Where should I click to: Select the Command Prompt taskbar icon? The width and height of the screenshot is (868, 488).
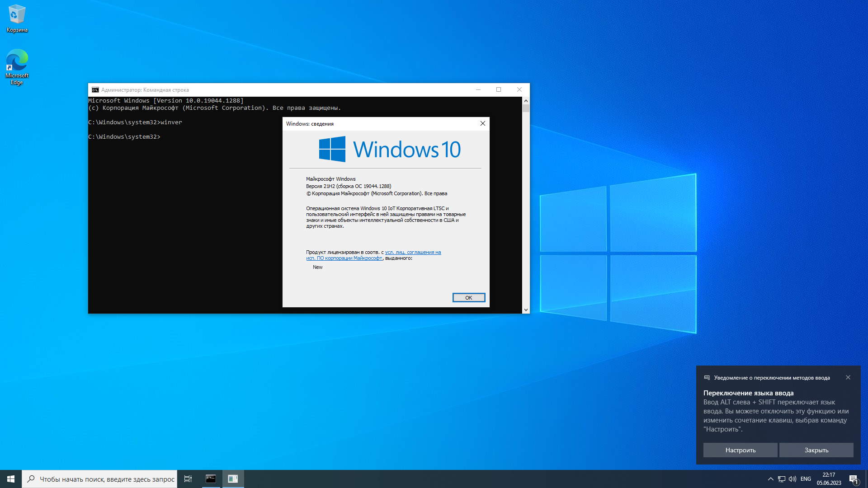tap(209, 479)
